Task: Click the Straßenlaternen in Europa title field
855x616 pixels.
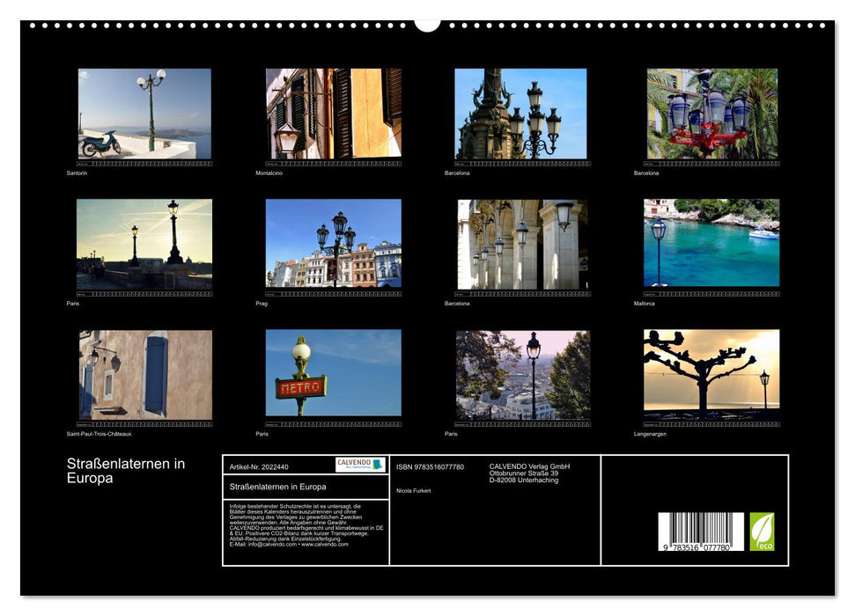Action: [280, 488]
